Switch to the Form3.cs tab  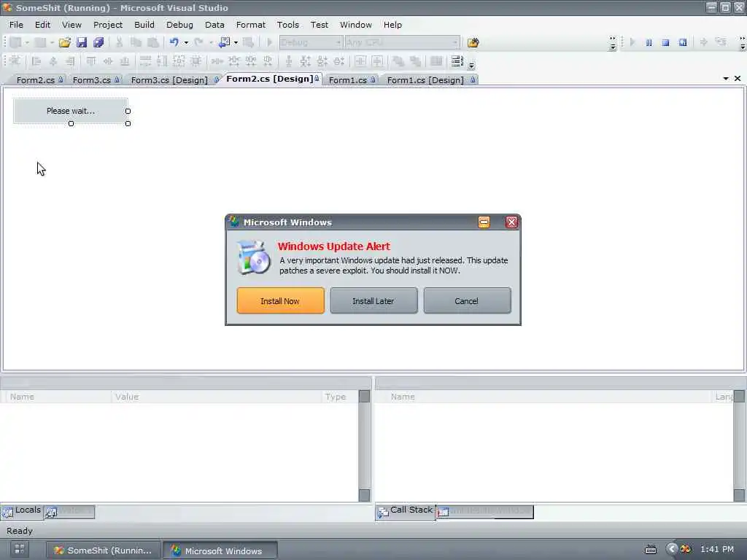96,80
